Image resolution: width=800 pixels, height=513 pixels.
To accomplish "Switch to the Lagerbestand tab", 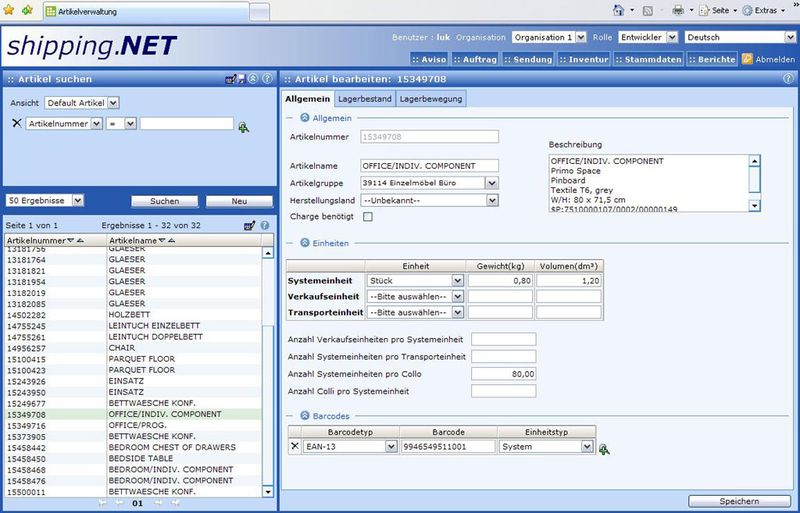I will pos(364,99).
